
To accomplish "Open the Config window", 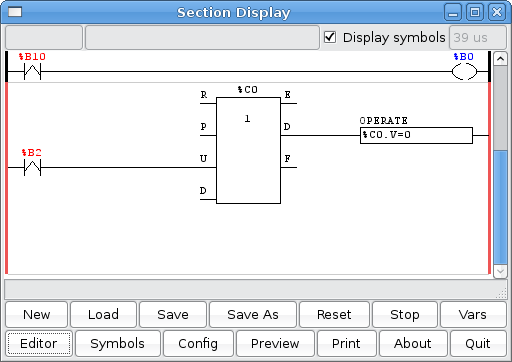I will 198,343.
